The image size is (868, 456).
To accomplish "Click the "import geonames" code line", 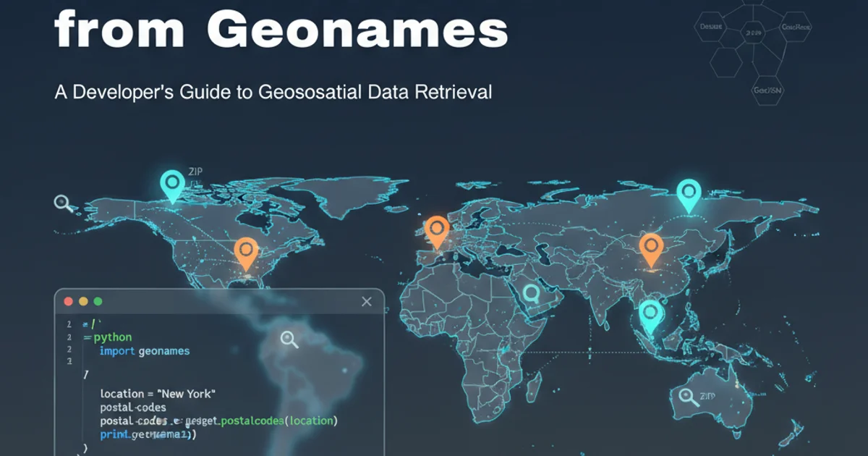I will [145, 351].
